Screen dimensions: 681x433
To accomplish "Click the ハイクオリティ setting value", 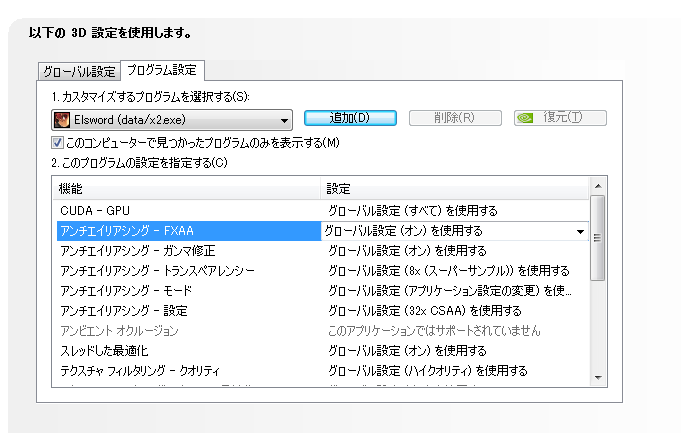I will click(x=428, y=370).
